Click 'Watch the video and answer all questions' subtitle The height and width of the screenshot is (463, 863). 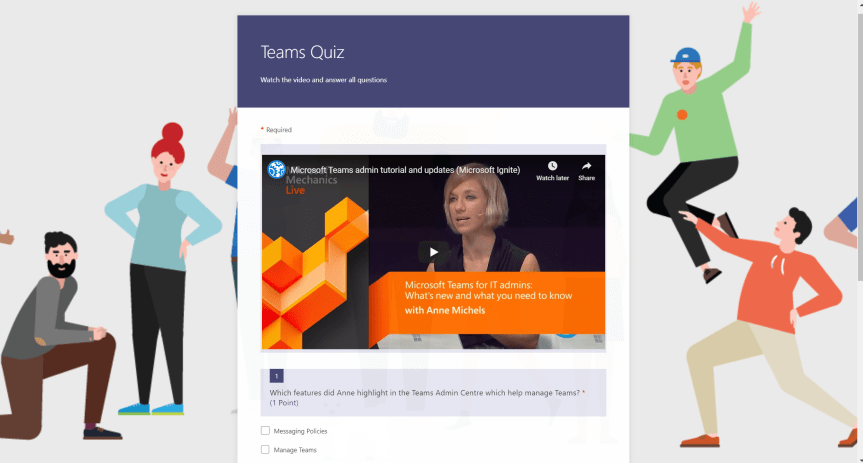(x=324, y=80)
